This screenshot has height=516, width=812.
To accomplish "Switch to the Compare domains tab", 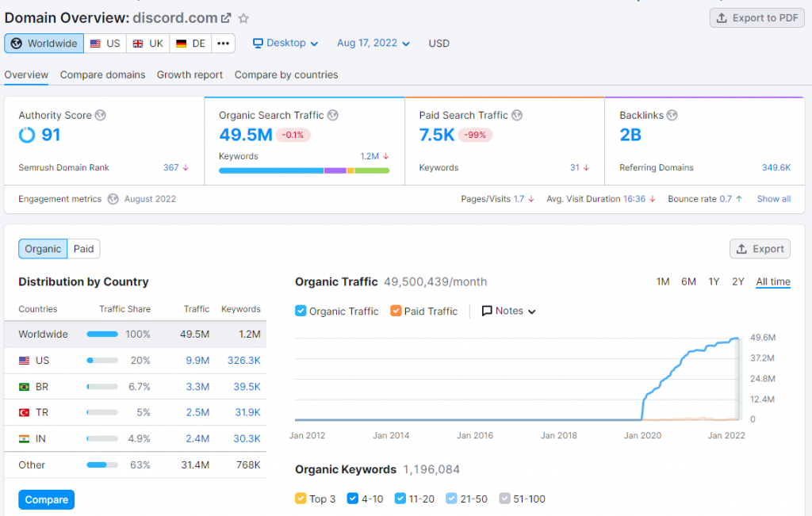I will 102,75.
